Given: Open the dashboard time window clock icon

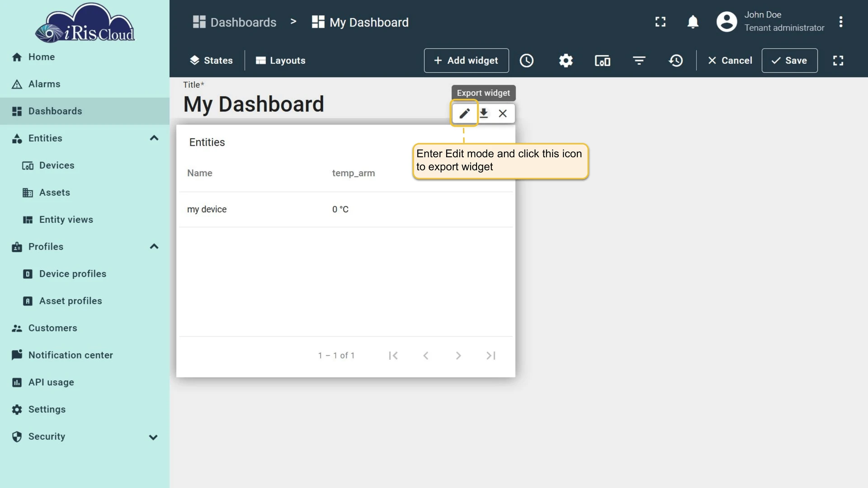Looking at the screenshot, I should pos(527,61).
